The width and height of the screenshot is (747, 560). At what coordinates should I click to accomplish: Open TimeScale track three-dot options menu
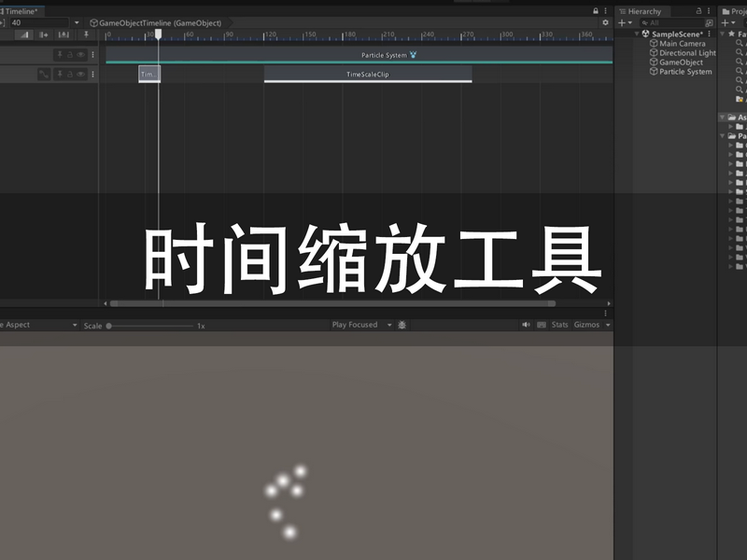(x=92, y=74)
